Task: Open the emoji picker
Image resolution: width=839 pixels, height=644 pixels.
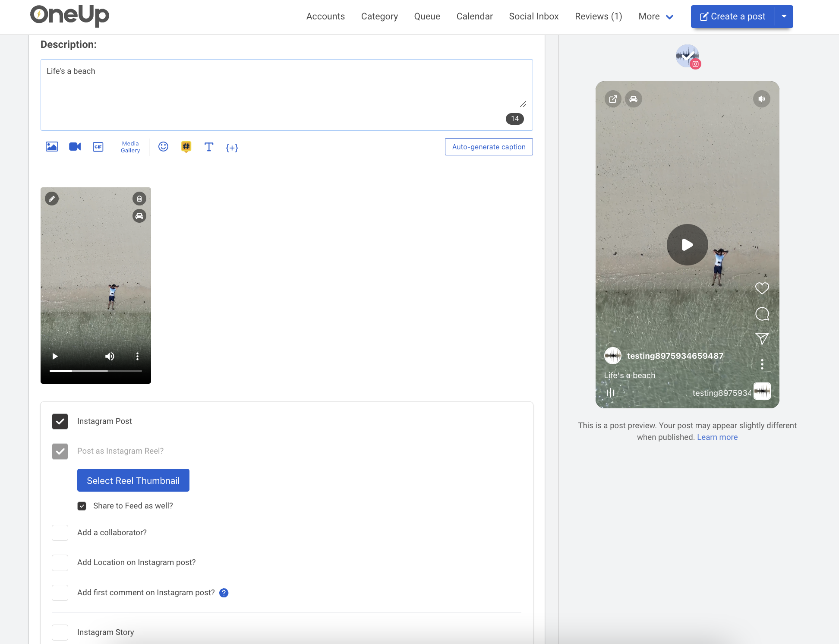Action: 163,147
